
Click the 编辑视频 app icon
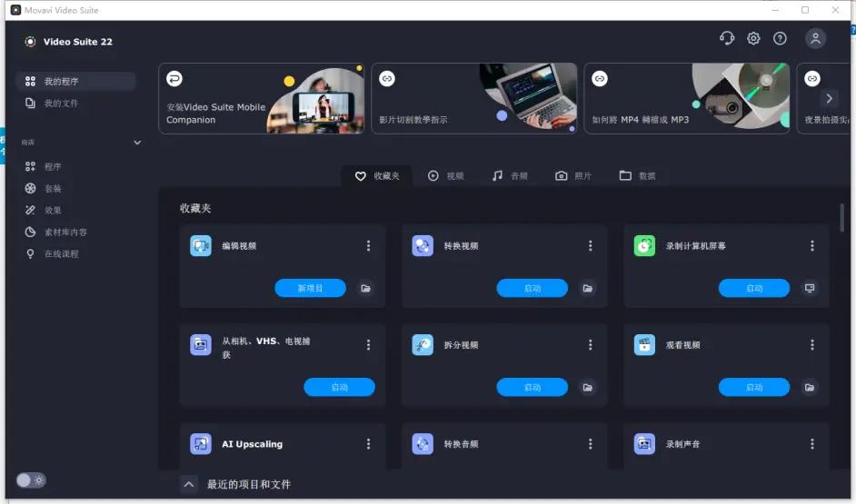point(200,245)
